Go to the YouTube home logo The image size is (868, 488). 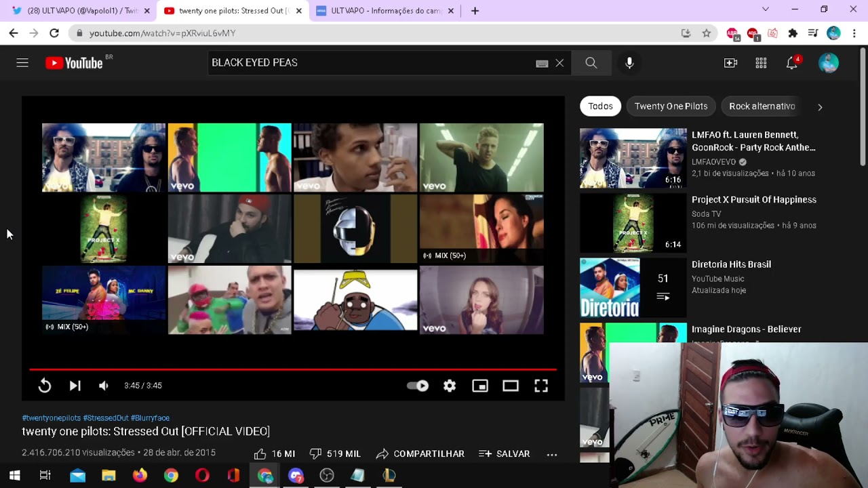click(74, 63)
